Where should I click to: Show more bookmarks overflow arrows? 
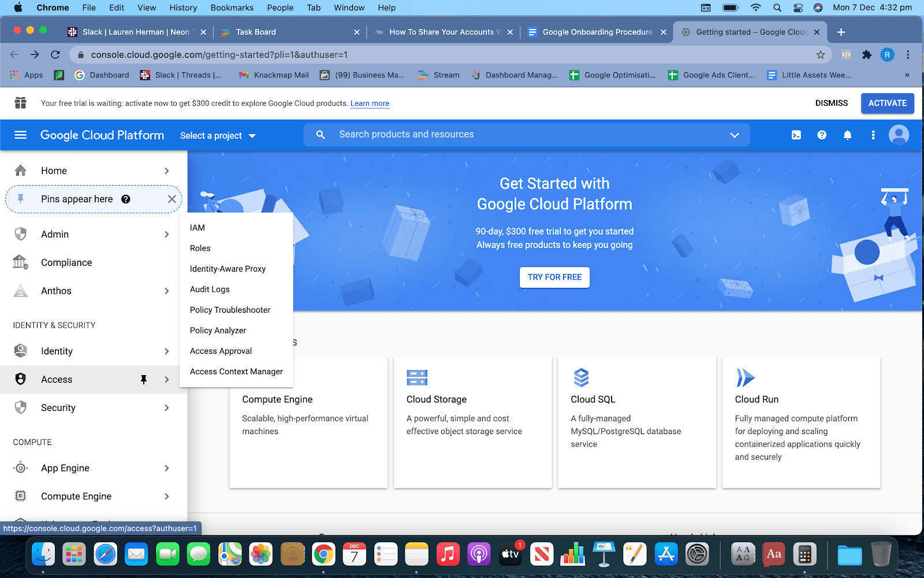pos(907,75)
